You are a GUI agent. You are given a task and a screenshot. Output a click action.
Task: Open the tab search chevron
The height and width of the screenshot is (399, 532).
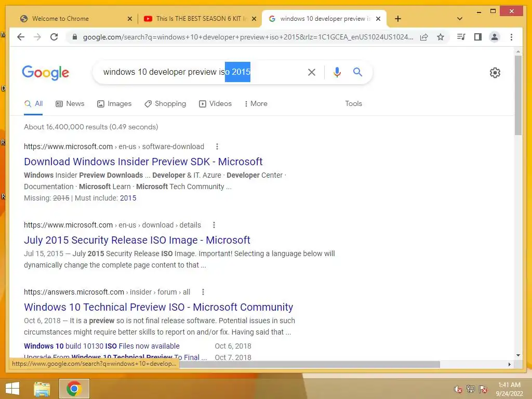460,19
